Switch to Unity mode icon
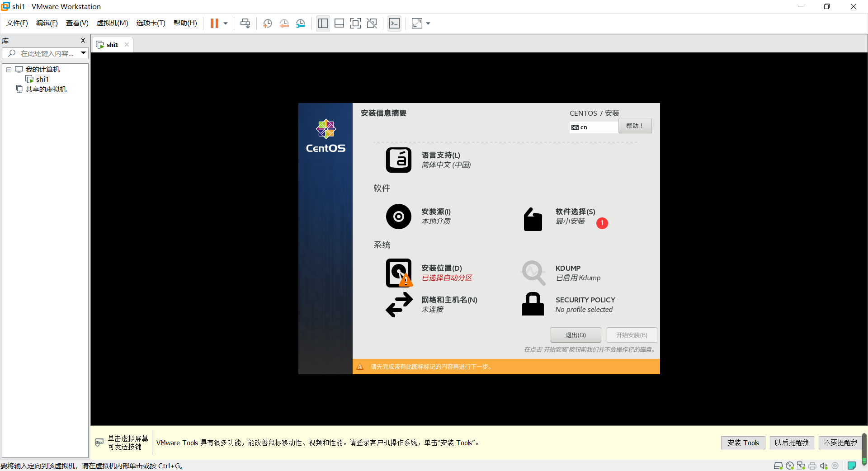 point(372,24)
